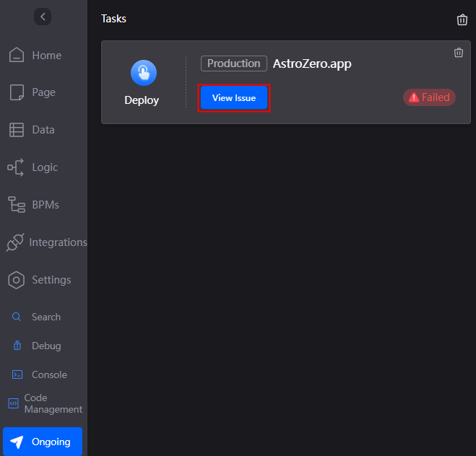Screen dimensions: 476x456
Task: Go to the Data section
Action: pos(32,130)
